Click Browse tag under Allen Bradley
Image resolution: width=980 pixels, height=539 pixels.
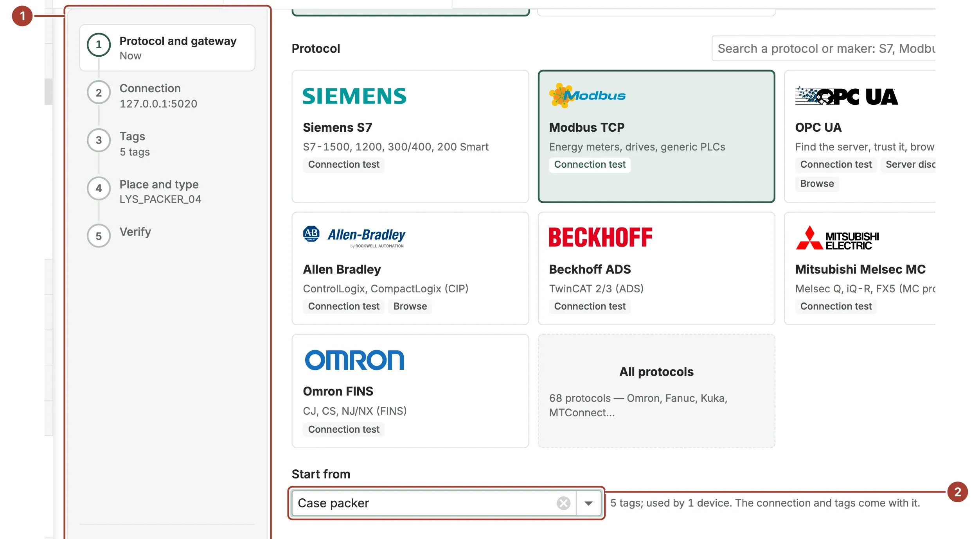(410, 306)
